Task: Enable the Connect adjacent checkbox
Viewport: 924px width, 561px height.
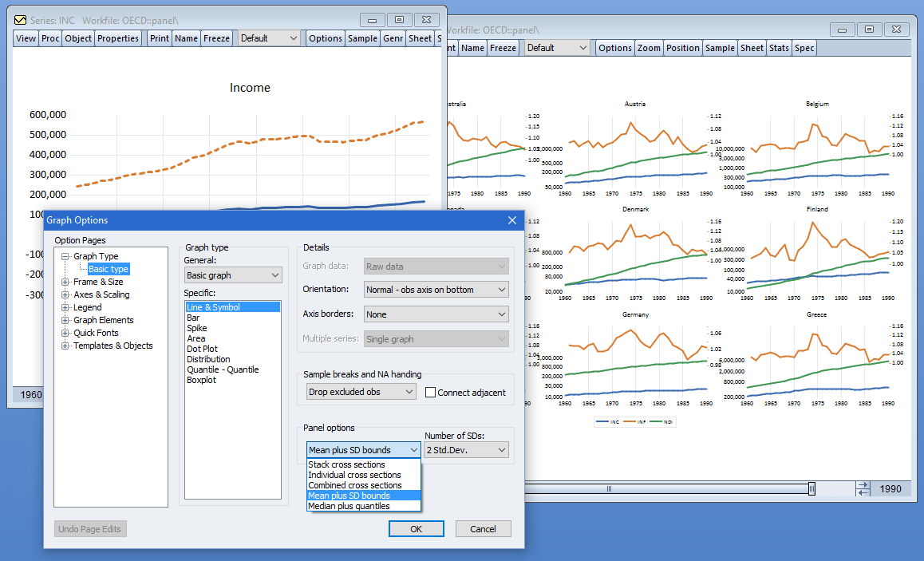Action: (430, 393)
